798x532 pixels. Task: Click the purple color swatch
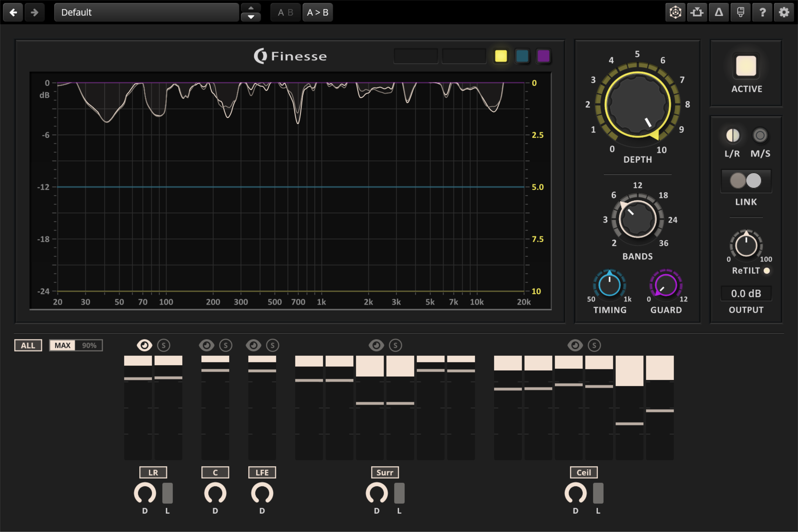pyautogui.click(x=543, y=56)
